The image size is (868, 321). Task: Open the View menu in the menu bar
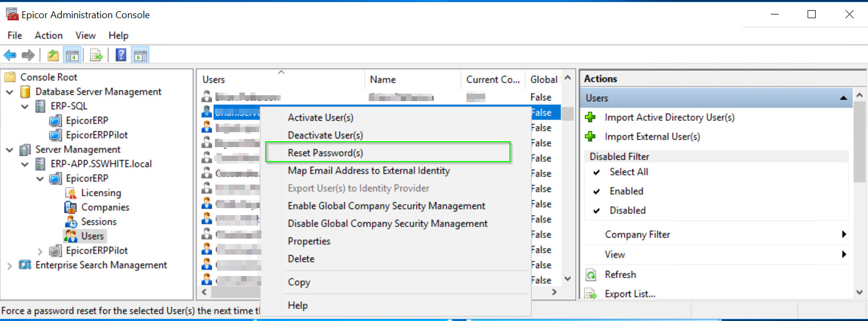[x=86, y=35]
